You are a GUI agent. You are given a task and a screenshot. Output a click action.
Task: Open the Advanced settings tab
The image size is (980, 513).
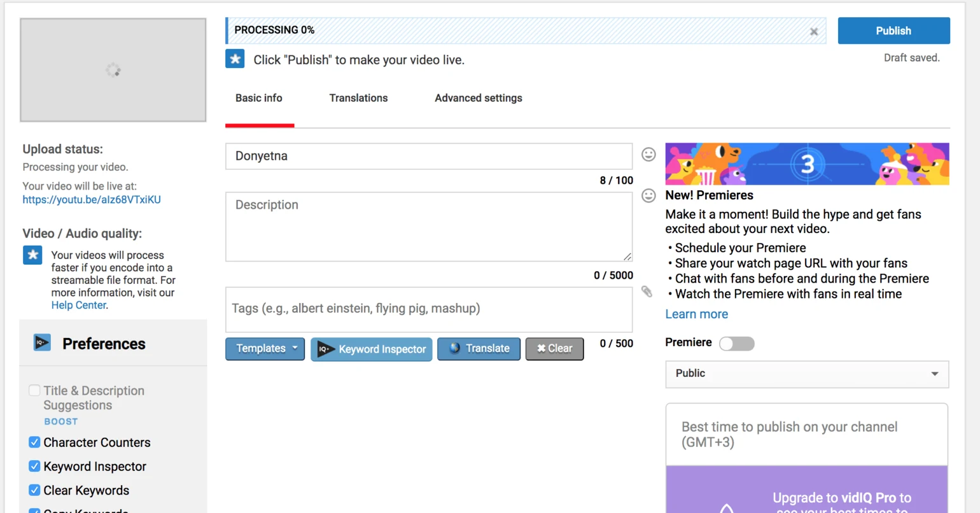[x=478, y=98]
